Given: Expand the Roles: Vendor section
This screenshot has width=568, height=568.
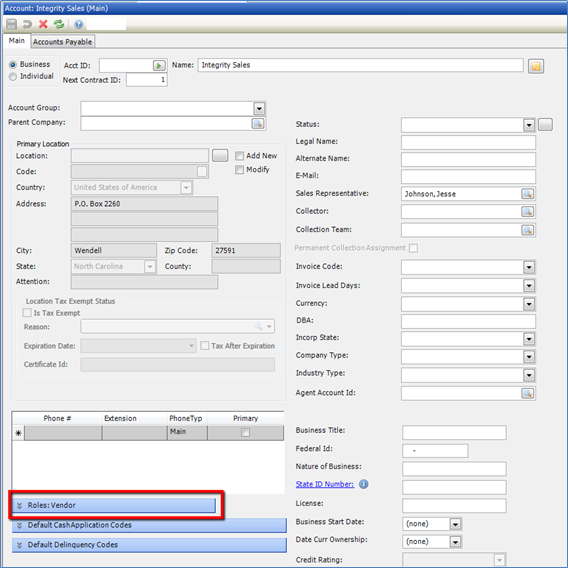Looking at the screenshot, I should [x=114, y=505].
